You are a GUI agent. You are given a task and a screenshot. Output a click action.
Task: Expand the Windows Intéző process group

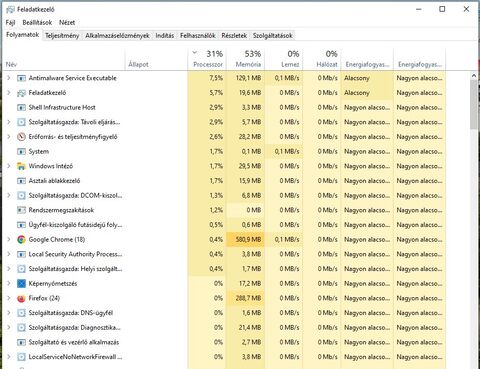(x=9, y=166)
